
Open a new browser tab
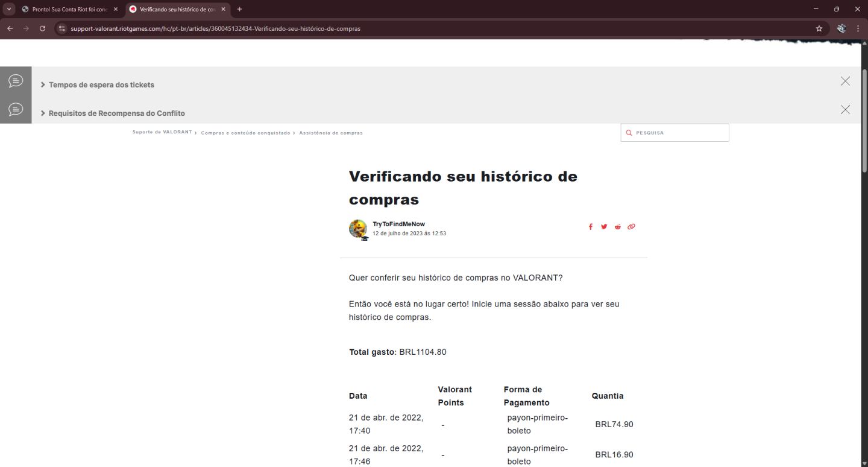coord(239,9)
